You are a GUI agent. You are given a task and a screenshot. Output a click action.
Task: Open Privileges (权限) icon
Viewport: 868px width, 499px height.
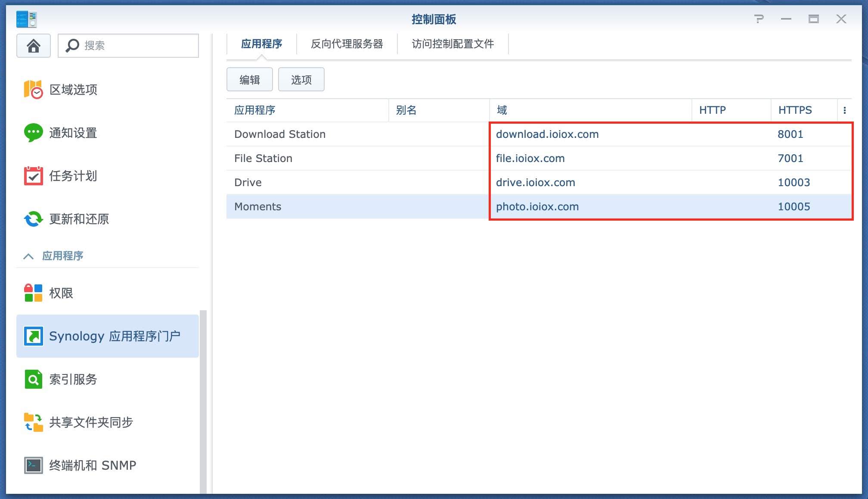[33, 293]
